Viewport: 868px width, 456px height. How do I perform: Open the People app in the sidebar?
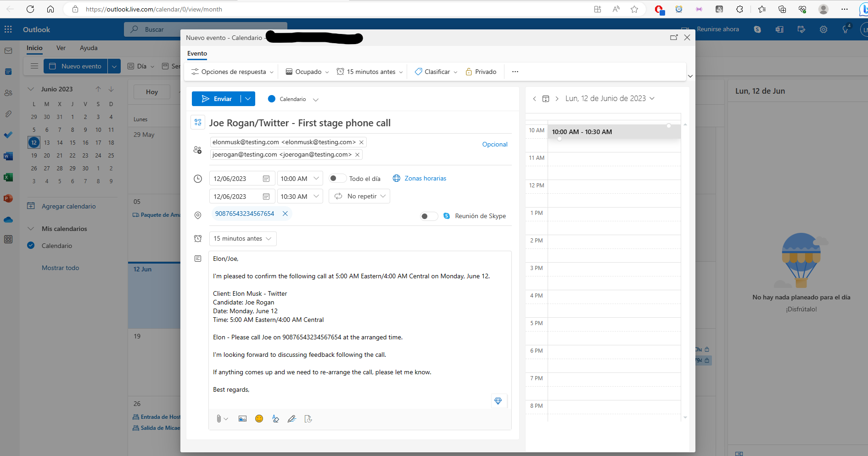coord(8,93)
